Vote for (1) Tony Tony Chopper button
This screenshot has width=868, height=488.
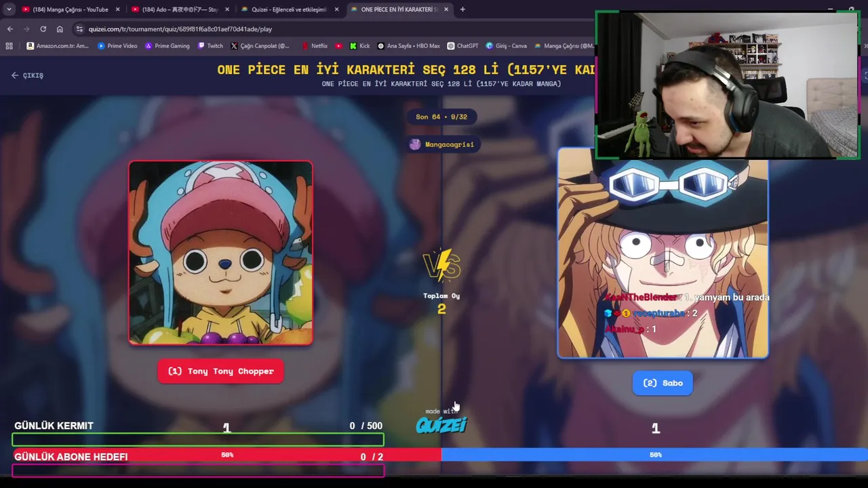[x=220, y=371]
